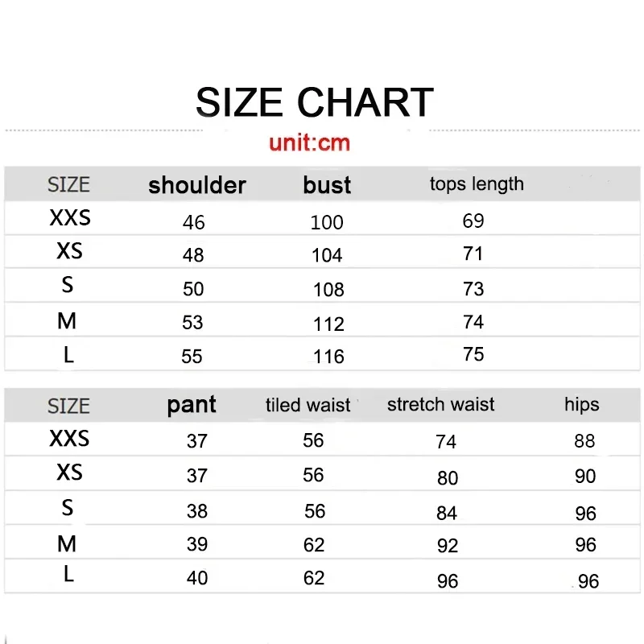Select the hips column header

582,405
